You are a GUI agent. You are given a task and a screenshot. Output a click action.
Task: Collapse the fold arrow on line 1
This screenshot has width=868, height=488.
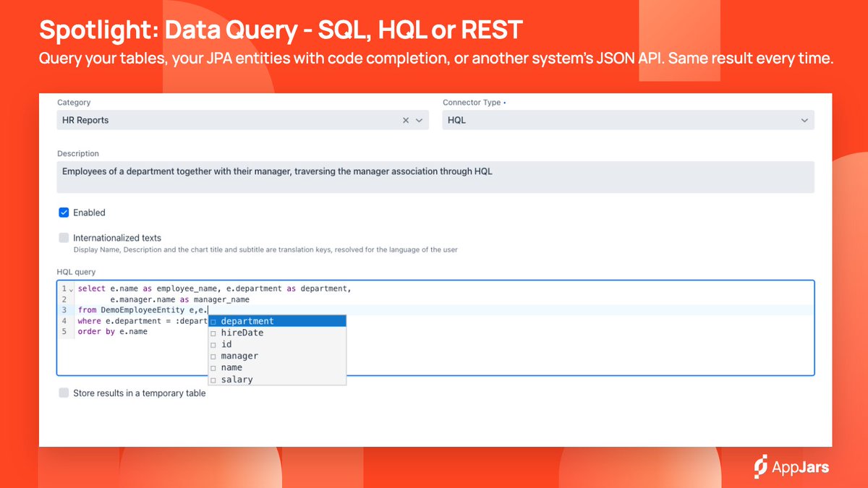coord(70,289)
